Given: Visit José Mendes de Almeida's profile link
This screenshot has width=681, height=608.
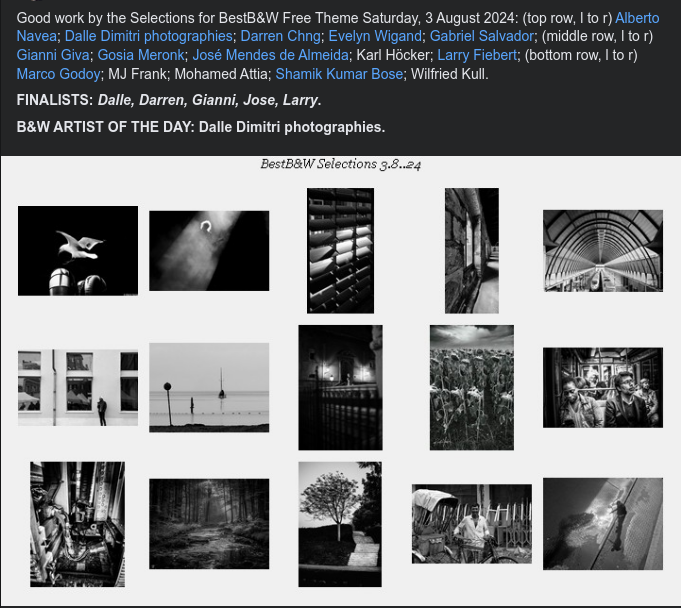Looking at the screenshot, I should pos(271,55).
